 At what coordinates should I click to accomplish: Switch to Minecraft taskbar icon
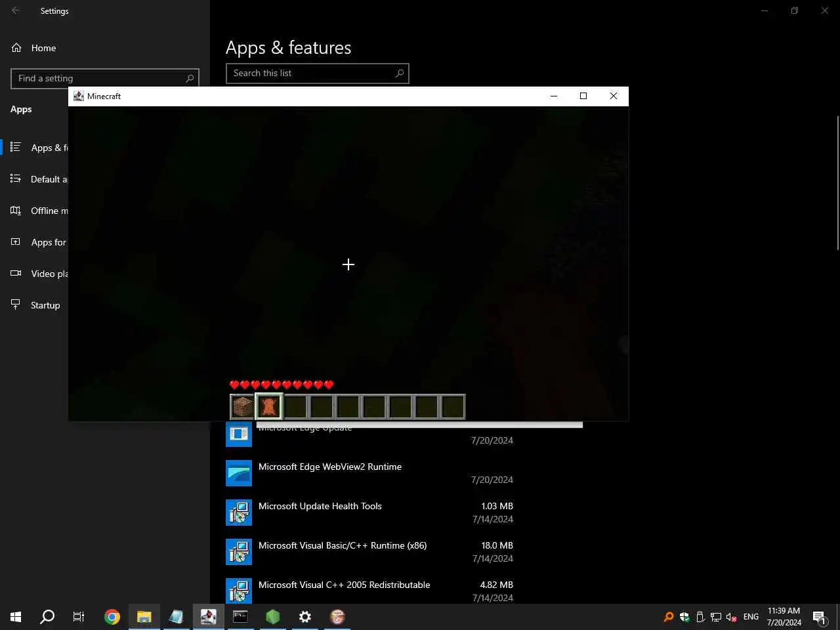coord(209,617)
